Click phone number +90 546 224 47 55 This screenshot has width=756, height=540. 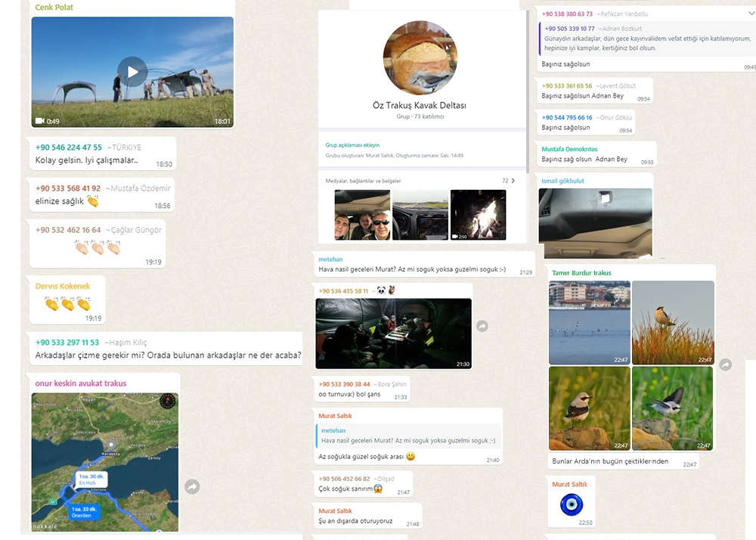[69, 147]
